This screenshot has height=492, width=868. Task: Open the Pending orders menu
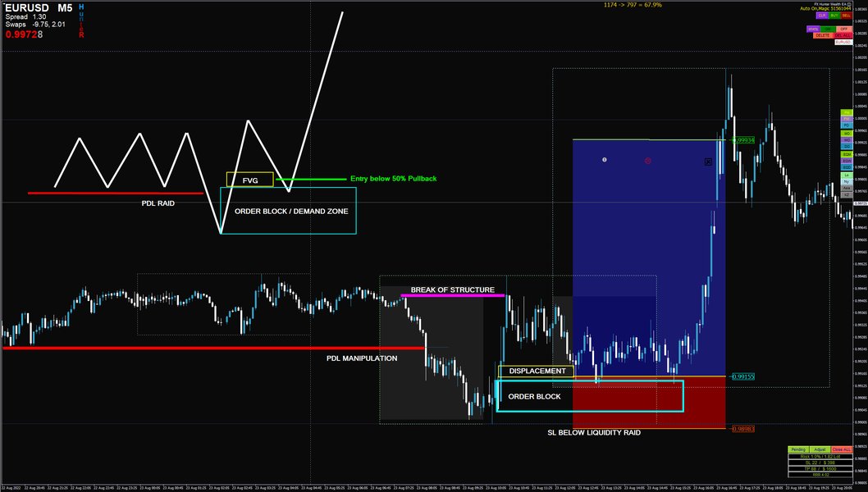point(798,449)
